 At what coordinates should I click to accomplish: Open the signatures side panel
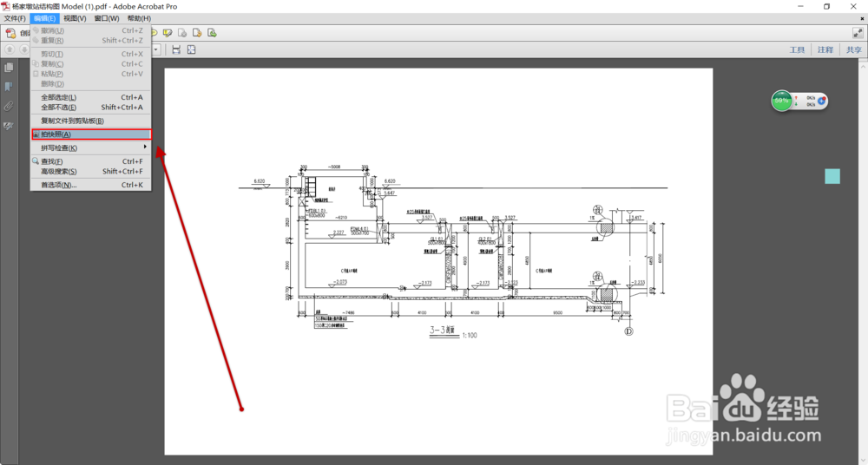point(9,126)
